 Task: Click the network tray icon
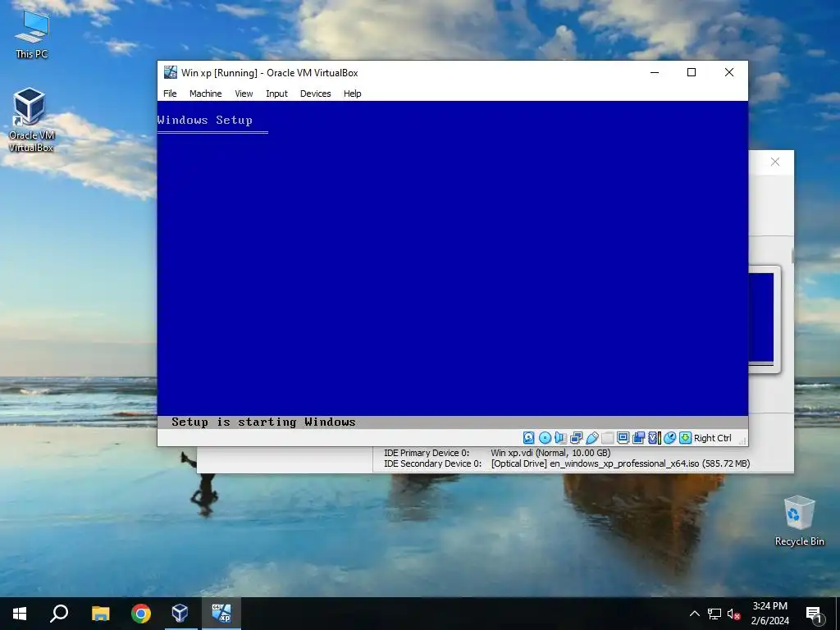(714, 614)
